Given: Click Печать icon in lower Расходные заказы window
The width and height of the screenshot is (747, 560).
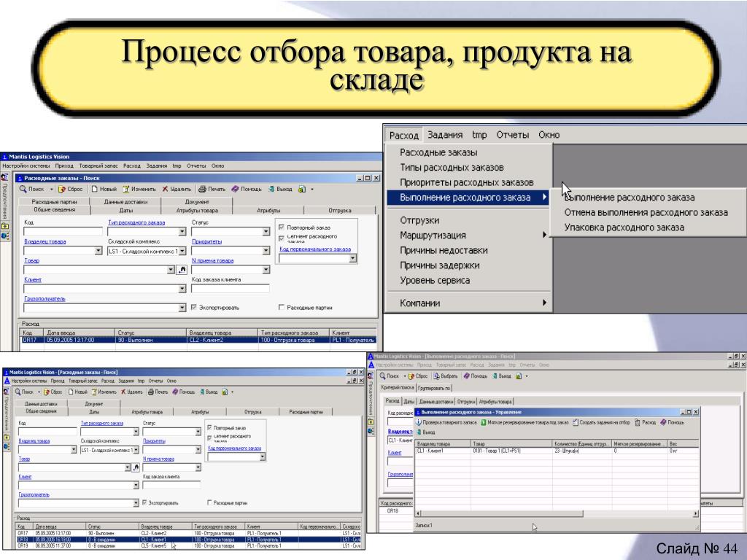Looking at the screenshot, I should coord(150,392).
